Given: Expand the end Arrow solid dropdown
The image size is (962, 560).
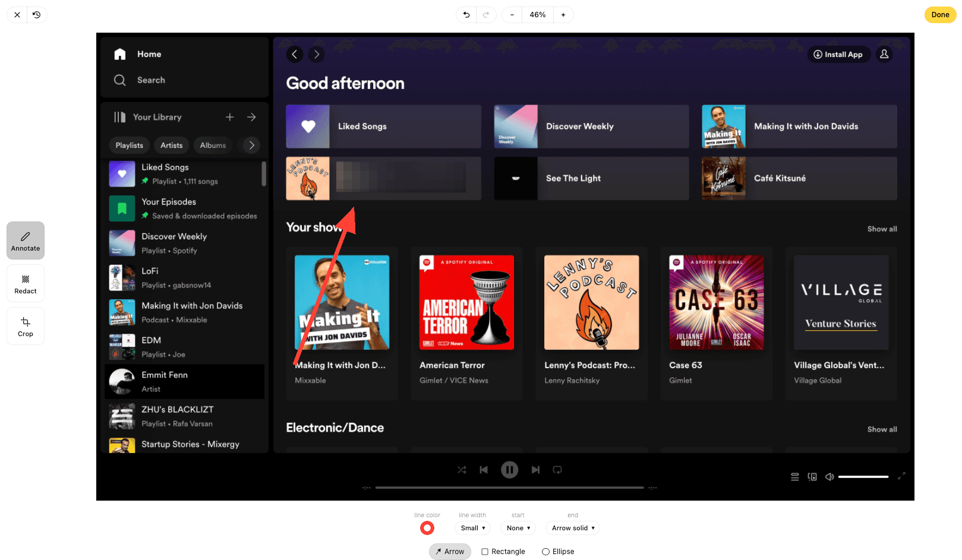Looking at the screenshot, I should point(573,528).
